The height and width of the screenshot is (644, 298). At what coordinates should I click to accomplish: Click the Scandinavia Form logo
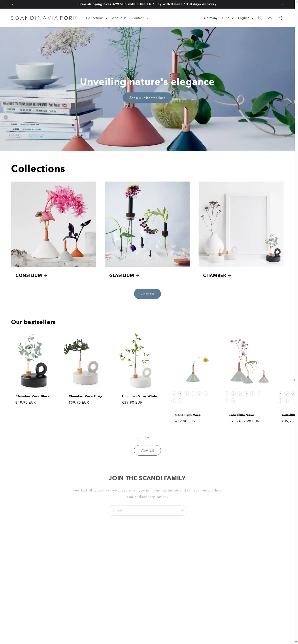[x=44, y=18]
